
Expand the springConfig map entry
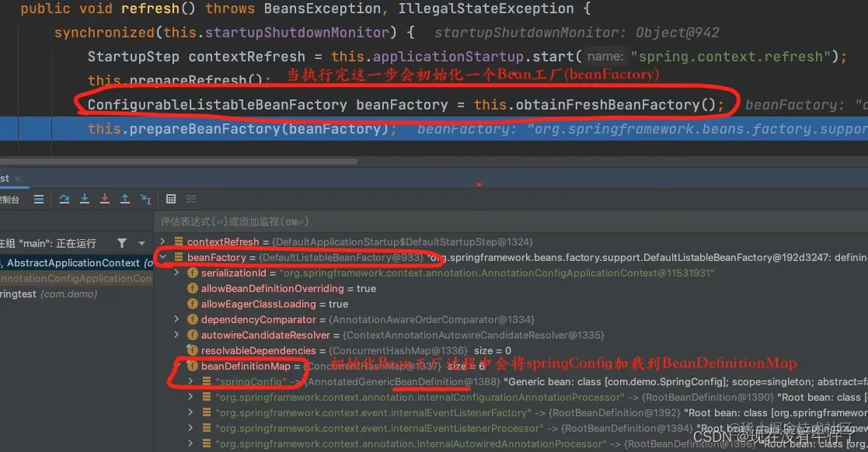pyautogui.click(x=190, y=381)
